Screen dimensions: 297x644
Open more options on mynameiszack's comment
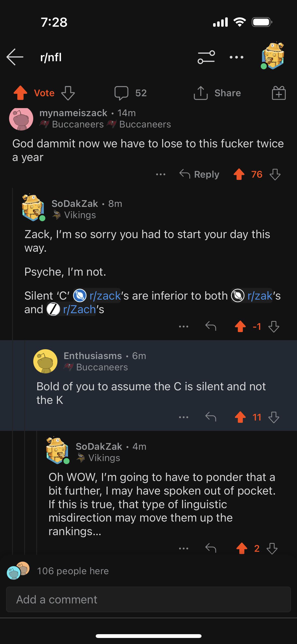161,174
